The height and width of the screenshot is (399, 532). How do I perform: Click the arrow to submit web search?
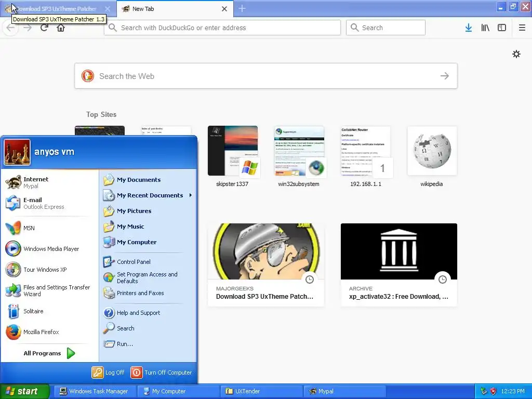(445, 76)
